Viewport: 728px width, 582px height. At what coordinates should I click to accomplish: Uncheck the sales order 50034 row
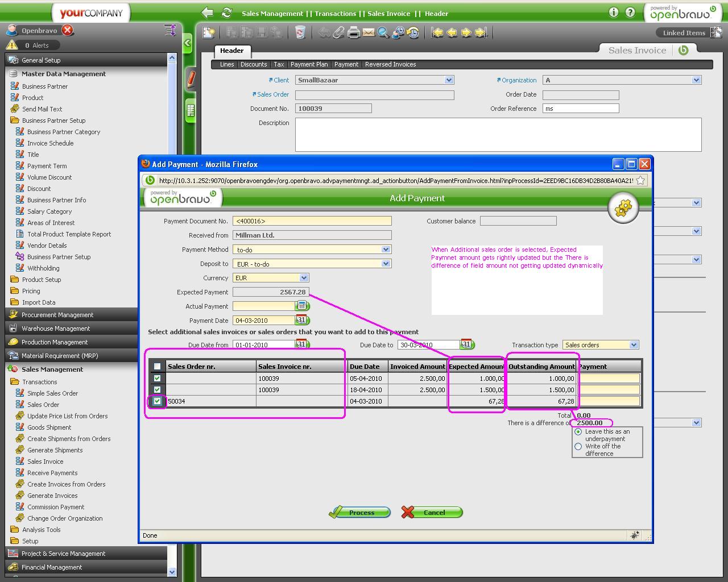point(158,401)
